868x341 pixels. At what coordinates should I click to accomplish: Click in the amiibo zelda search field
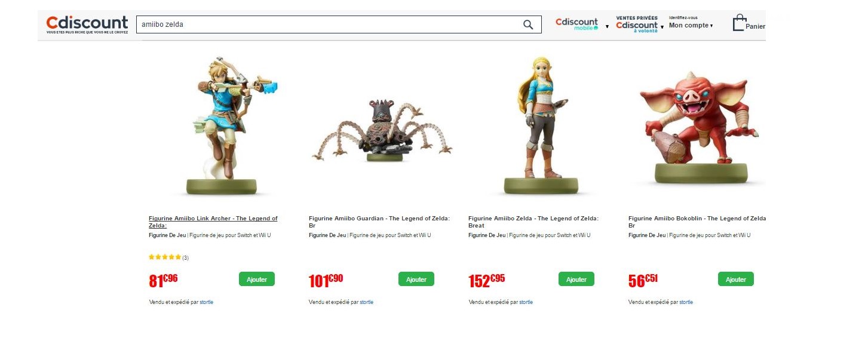coord(329,24)
